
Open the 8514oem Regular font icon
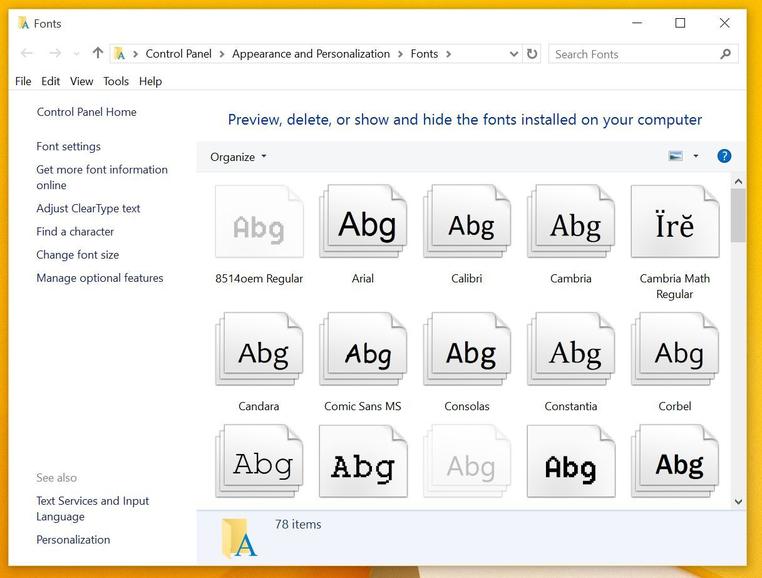coord(260,222)
